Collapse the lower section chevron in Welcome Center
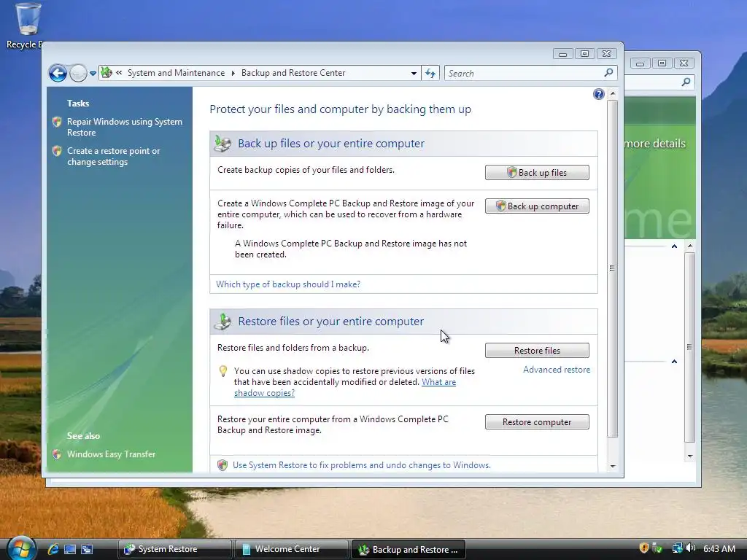This screenshot has height=560, width=747. click(x=674, y=362)
